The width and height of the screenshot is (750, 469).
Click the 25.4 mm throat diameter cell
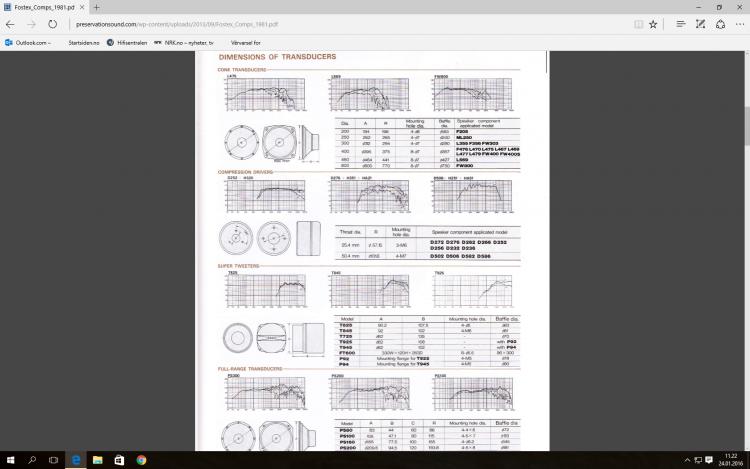coord(350,245)
